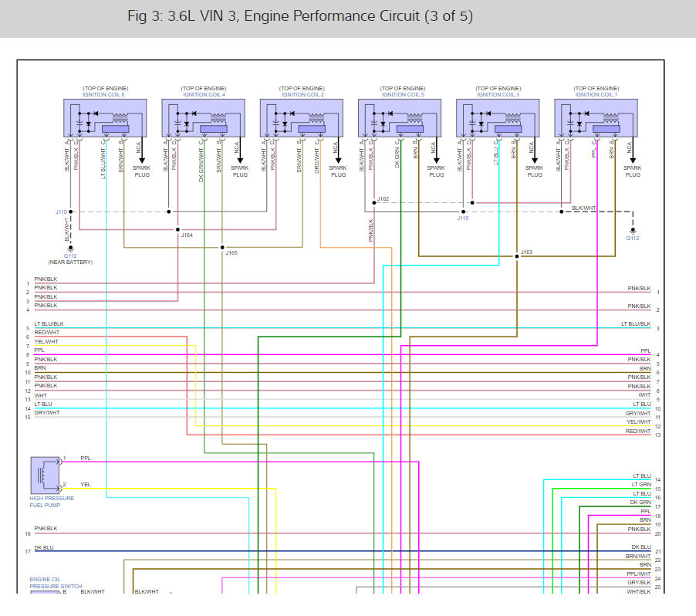Click the 'BRN/WHT' label at right row 22
This screenshot has height=616, width=696.
638,556
